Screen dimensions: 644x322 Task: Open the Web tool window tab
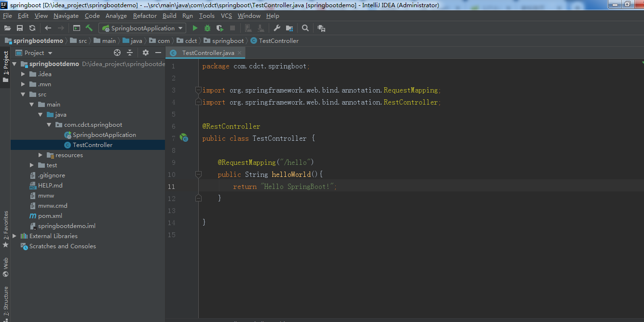[5, 267]
